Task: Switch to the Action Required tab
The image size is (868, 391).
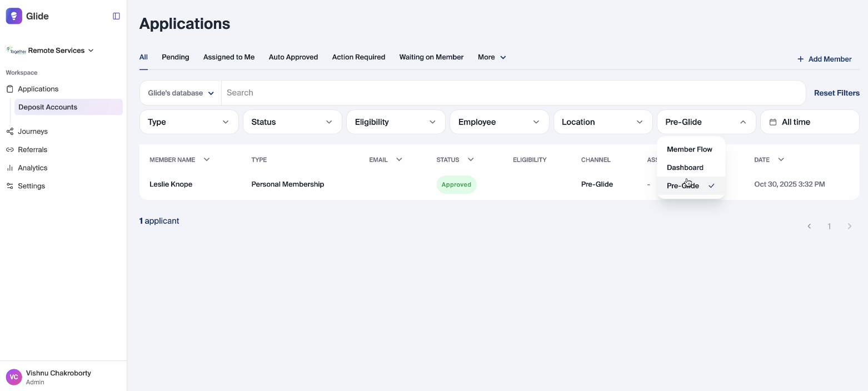Action: (x=358, y=57)
